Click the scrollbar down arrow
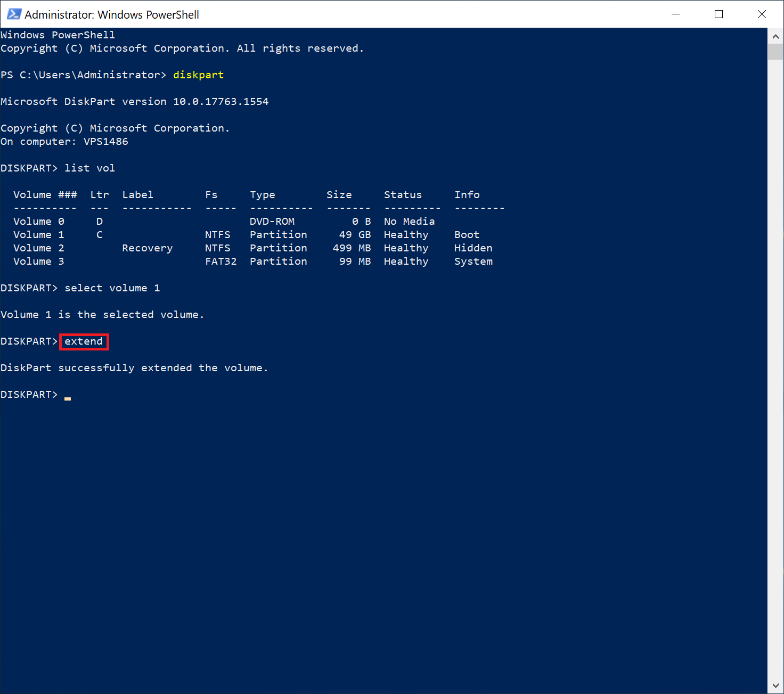784x694 pixels. point(775,686)
